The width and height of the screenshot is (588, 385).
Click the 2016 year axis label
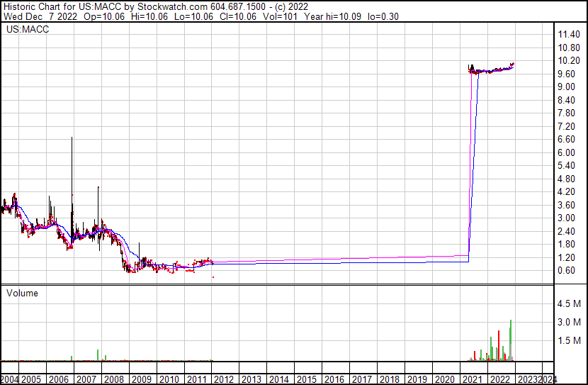coord(334,379)
